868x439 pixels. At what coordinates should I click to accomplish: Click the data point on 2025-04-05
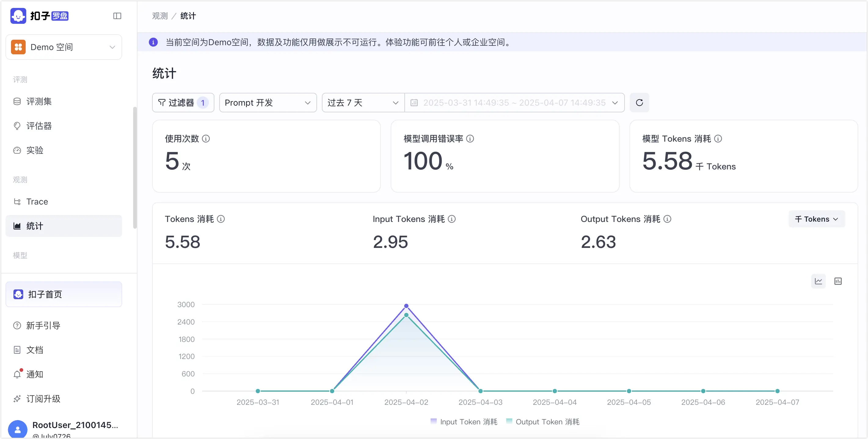click(x=629, y=391)
